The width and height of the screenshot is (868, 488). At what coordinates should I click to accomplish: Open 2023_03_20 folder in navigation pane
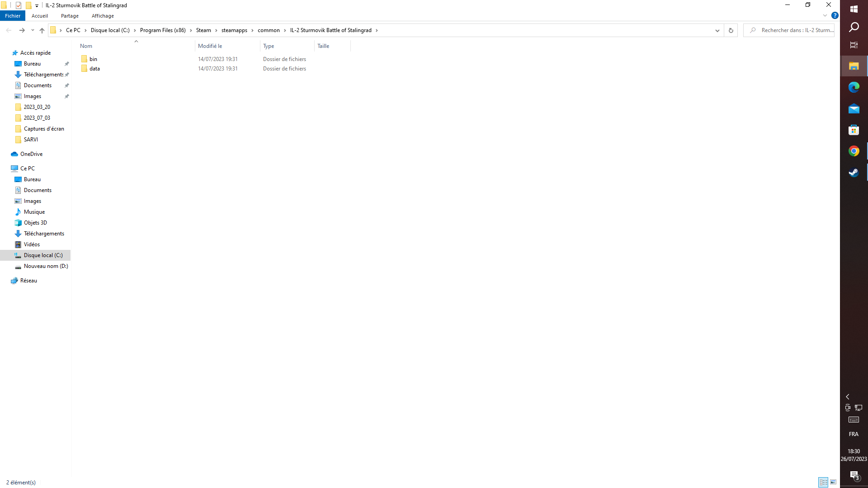click(37, 107)
